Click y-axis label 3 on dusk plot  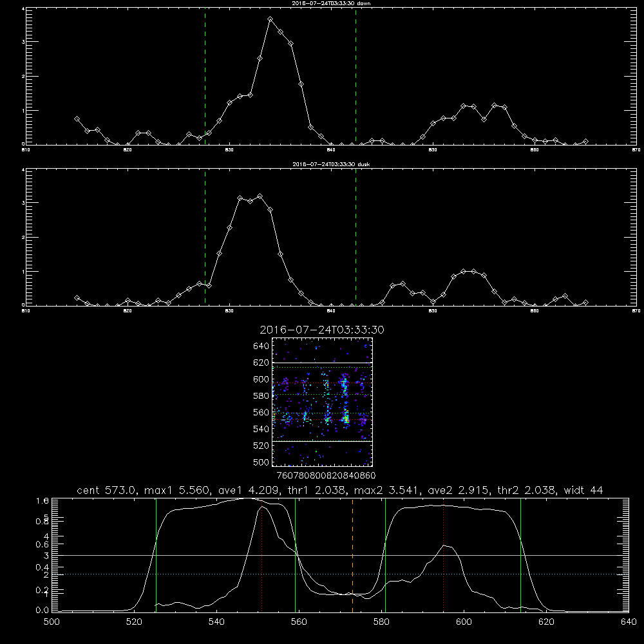click(x=23, y=203)
